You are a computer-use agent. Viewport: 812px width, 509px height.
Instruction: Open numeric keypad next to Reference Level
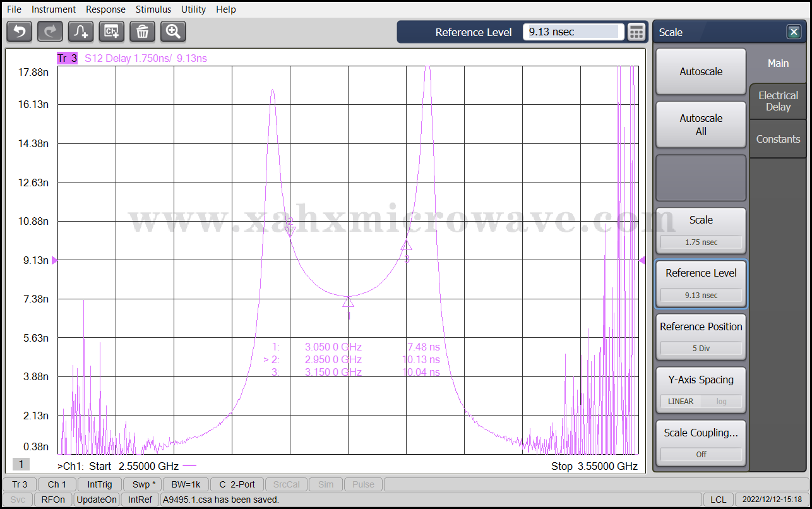coord(636,32)
